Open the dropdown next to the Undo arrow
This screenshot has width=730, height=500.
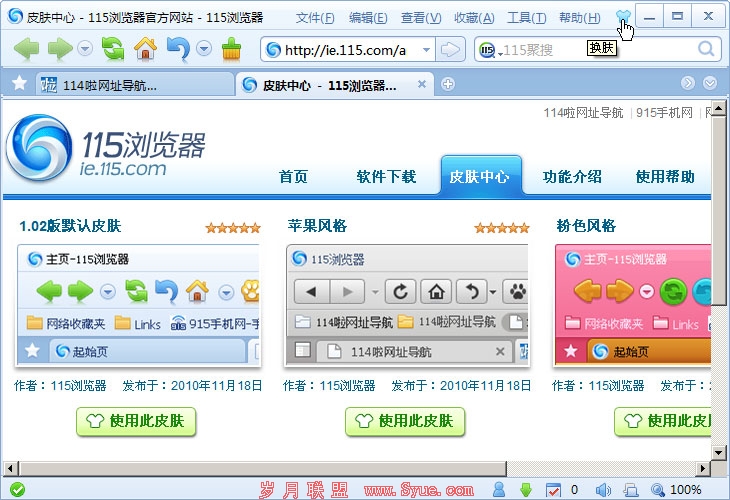click(204, 48)
